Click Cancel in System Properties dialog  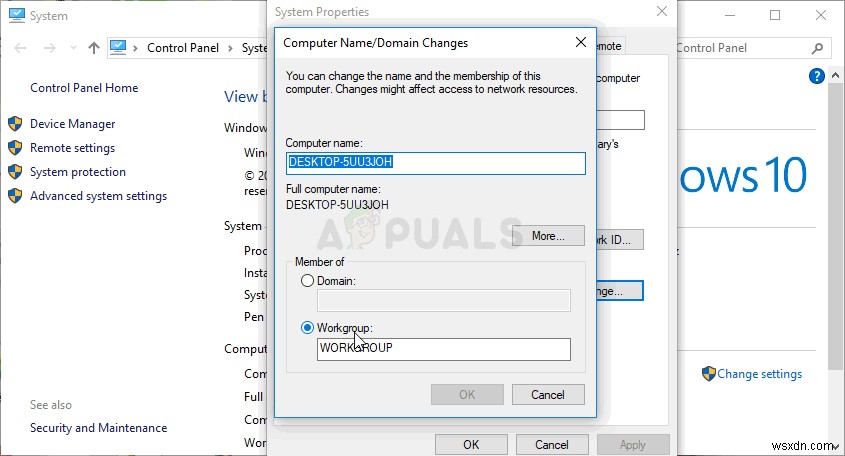(552, 444)
